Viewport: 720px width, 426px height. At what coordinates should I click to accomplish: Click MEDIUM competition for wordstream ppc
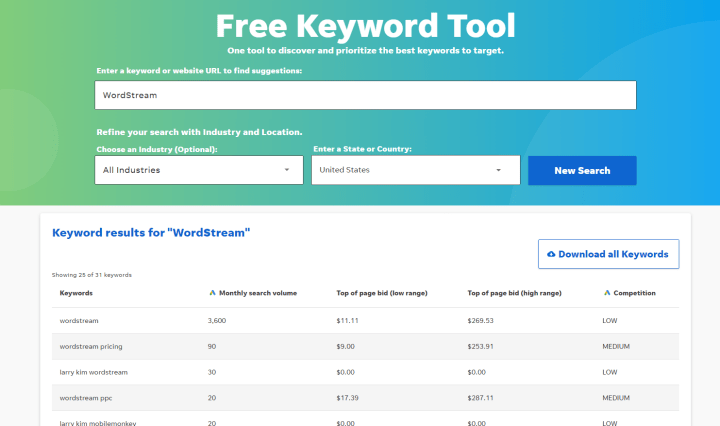[x=616, y=398]
